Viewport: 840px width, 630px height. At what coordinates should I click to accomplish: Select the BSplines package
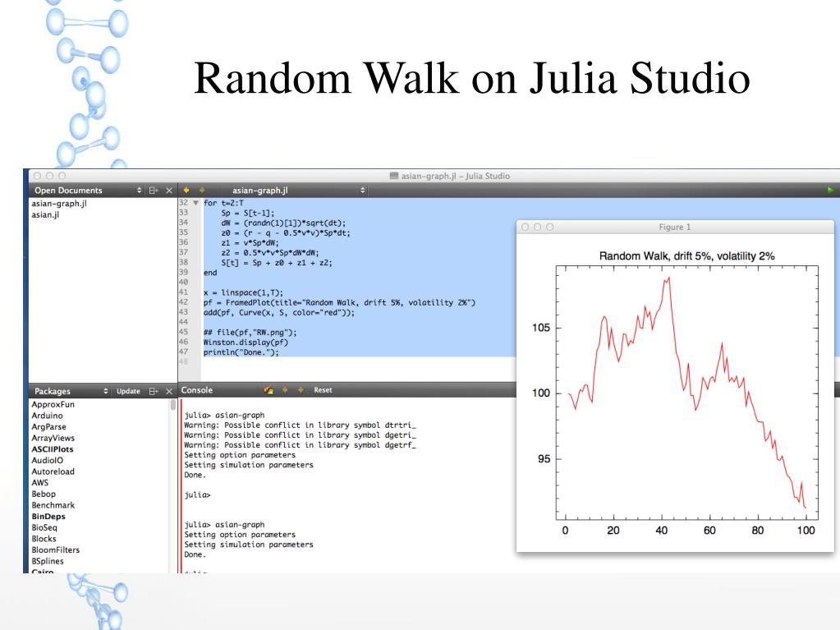48,562
